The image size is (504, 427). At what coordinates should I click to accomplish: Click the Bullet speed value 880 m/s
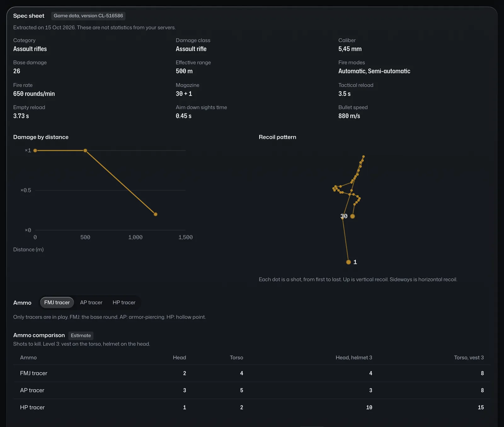coord(349,116)
